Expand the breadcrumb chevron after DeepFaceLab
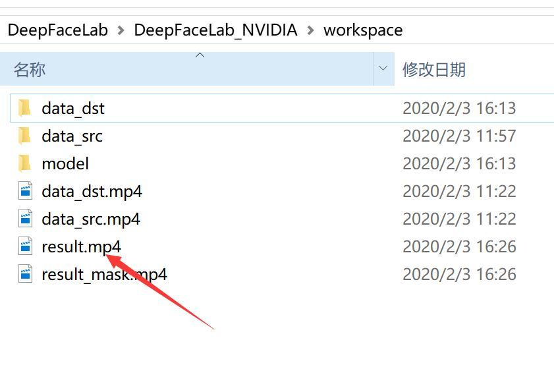 tap(121, 30)
